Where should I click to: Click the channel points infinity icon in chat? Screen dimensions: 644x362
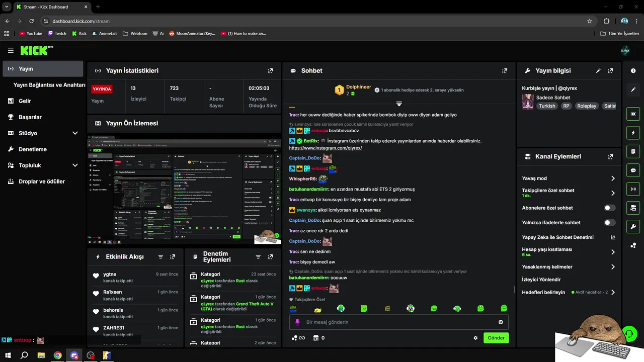[299, 338]
